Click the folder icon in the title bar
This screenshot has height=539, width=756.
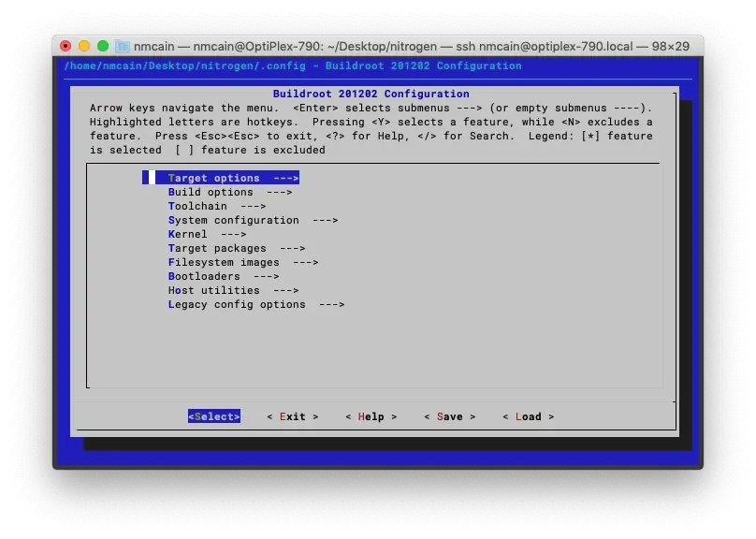(123, 46)
